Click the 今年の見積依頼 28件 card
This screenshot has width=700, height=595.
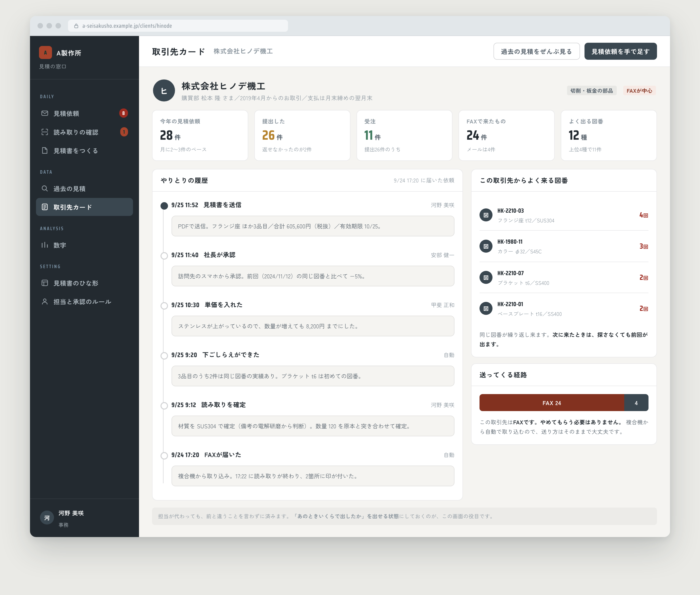tap(200, 136)
